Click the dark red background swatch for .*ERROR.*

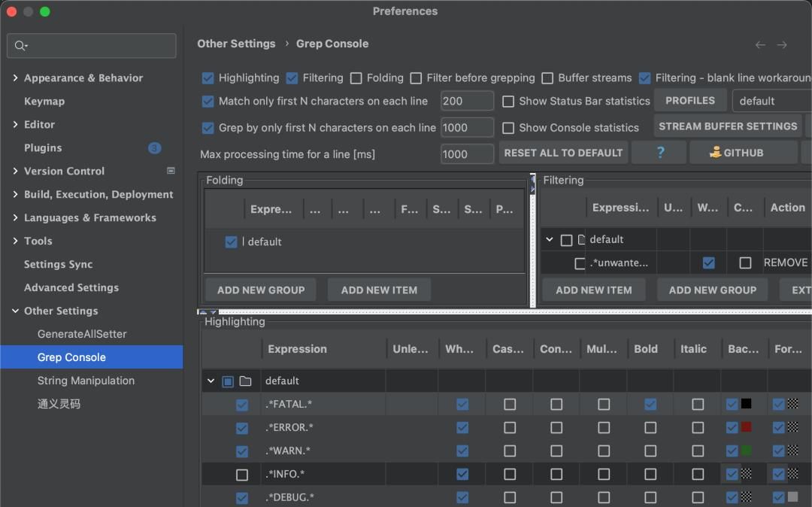pos(746,427)
